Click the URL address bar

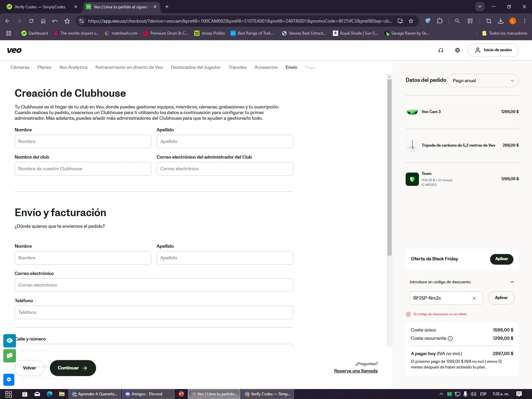point(240,21)
